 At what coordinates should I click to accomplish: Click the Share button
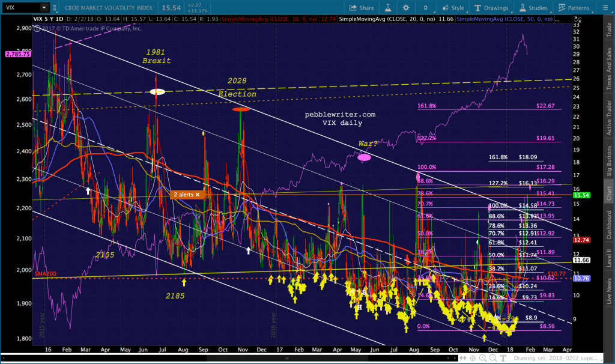[362, 7]
